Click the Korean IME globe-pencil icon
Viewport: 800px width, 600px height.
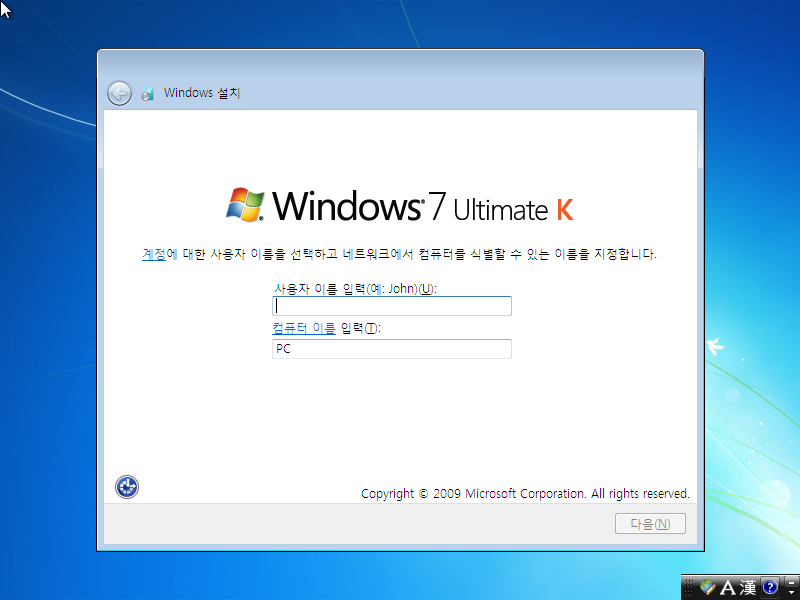(x=708, y=587)
